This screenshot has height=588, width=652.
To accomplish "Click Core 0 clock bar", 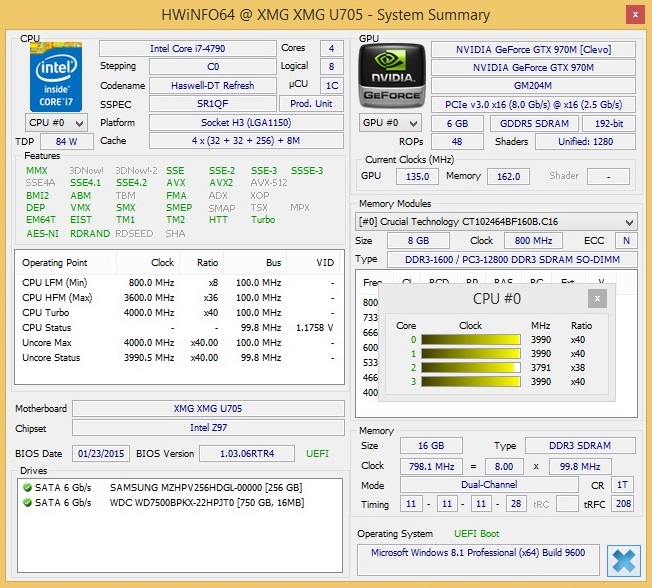I will 471,340.
